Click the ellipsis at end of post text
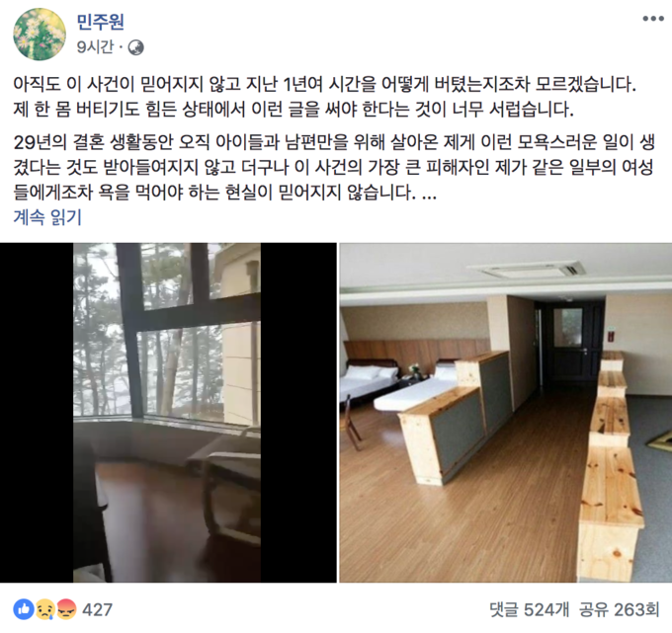This screenshot has width=672, height=633. tap(429, 194)
